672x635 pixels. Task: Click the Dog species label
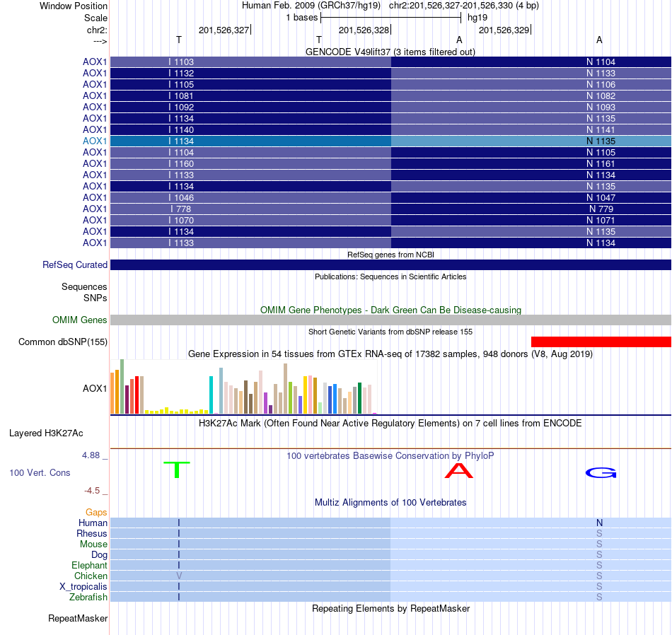click(x=100, y=554)
